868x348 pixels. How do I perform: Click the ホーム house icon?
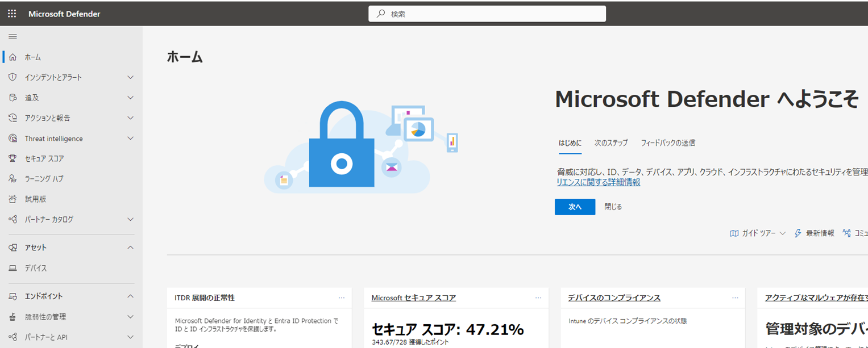(13, 57)
